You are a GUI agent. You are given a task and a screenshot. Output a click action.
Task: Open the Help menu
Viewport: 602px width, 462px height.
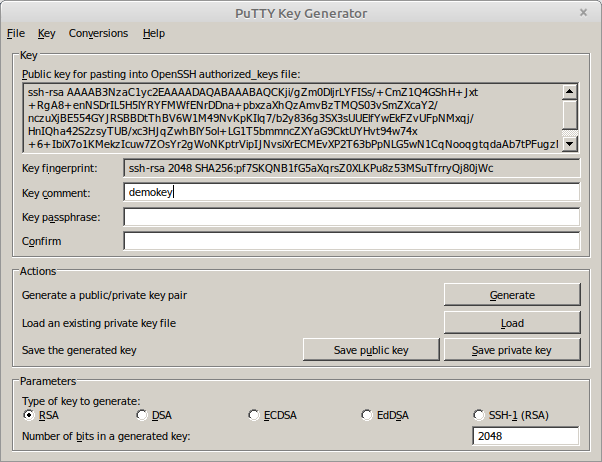154,33
